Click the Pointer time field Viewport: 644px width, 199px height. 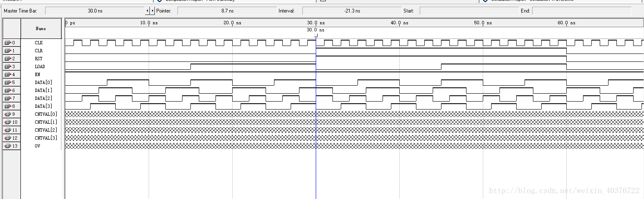228,10
